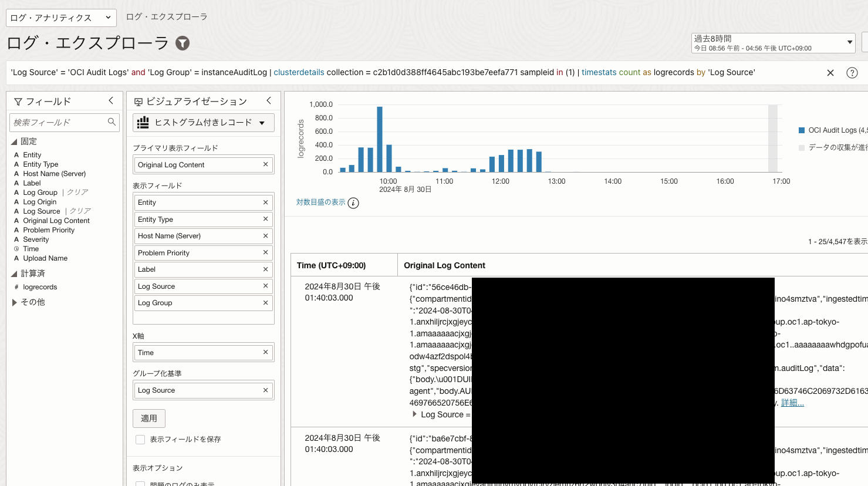Click Original Log Content column header
The image size is (868, 486).
click(x=444, y=265)
